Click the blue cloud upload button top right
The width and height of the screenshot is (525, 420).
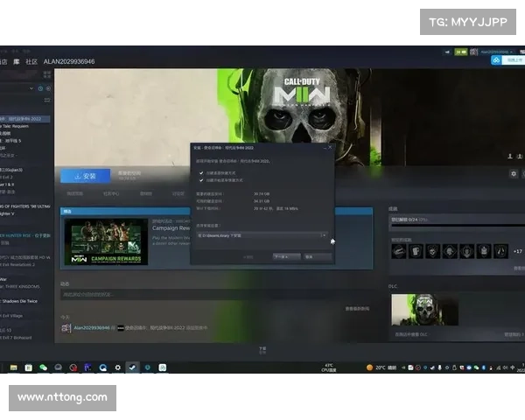pos(496,60)
